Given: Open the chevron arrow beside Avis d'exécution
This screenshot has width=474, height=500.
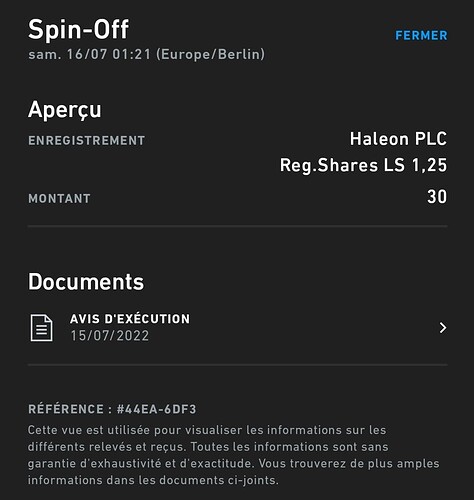Looking at the screenshot, I should (x=443, y=328).
